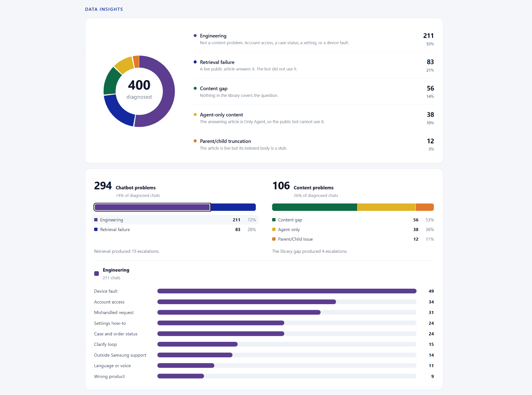
Task: Click the yellow square beside Agent-only row
Action: 274,229
